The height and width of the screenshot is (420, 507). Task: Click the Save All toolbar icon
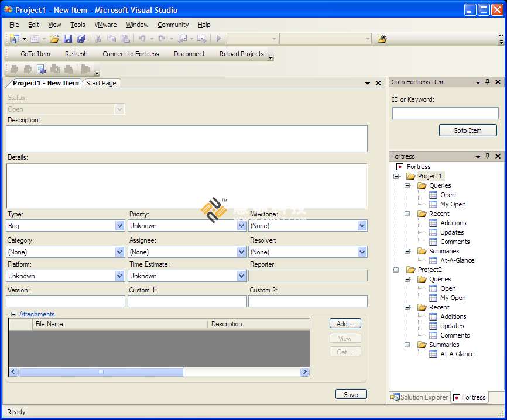81,39
